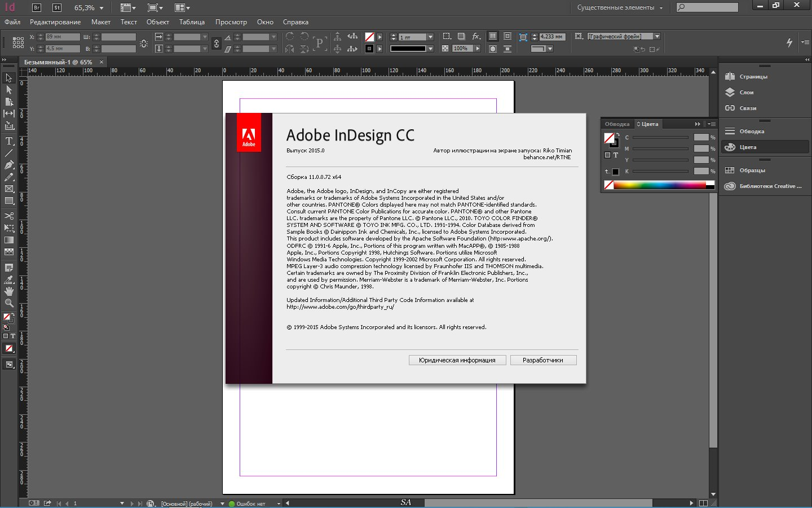The image size is (812, 508).
Task: Switch to the Обводка panel tab
Action: [x=617, y=124]
